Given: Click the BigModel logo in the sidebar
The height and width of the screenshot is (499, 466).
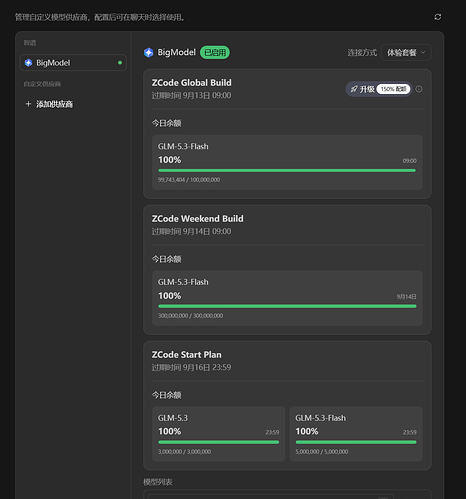Looking at the screenshot, I should point(29,63).
